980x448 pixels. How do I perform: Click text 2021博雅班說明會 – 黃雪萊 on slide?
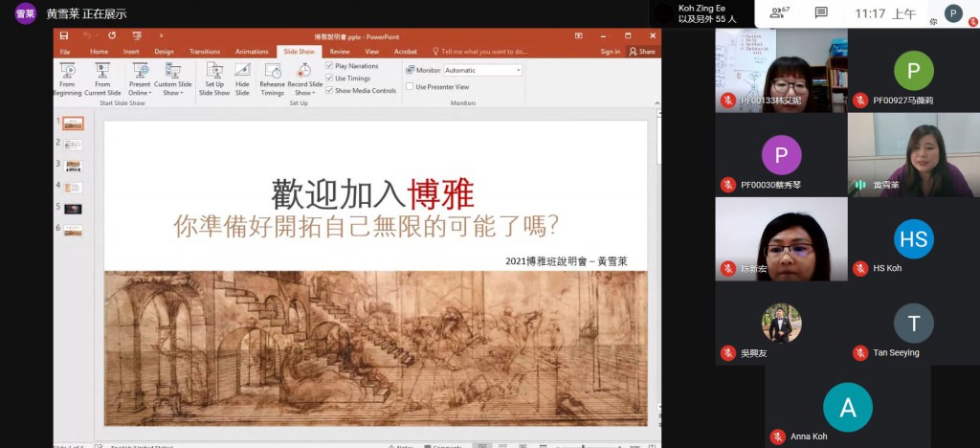click(x=567, y=261)
